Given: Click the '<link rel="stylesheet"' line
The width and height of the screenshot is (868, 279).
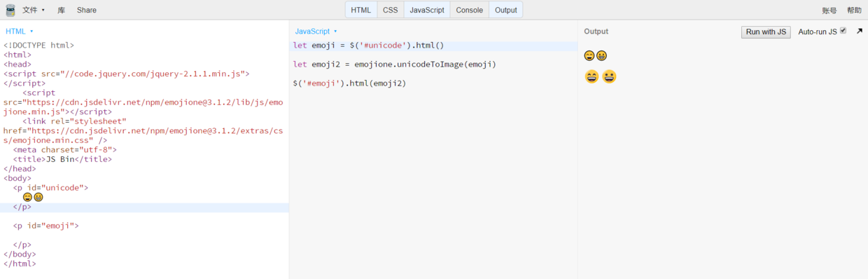Looking at the screenshot, I should point(74,121).
